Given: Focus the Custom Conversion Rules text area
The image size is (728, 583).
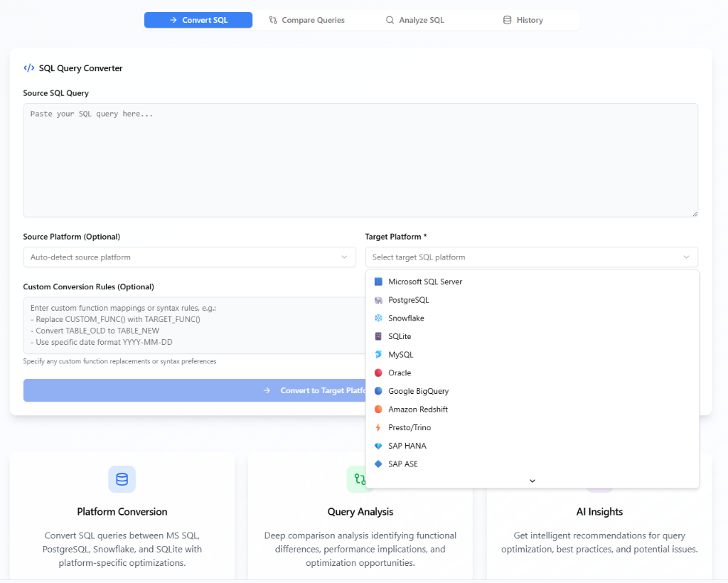Looking at the screenshot, I should pos(195,326).
